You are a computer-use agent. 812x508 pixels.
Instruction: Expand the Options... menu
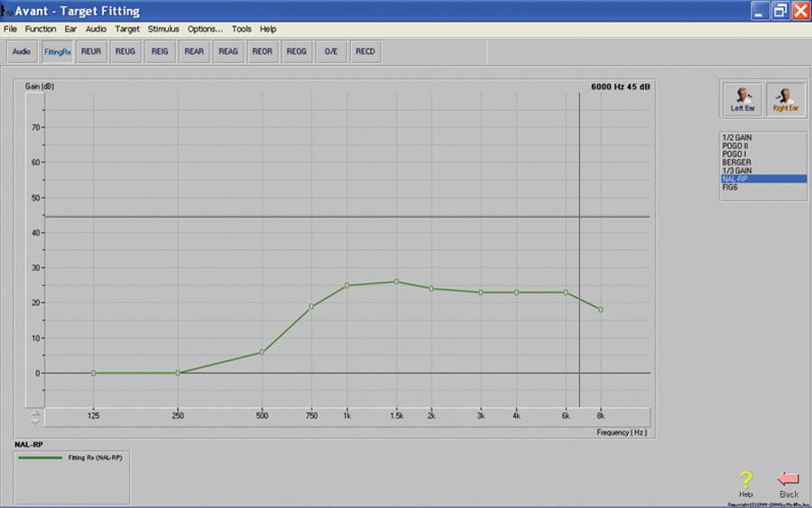coord(205,29)
